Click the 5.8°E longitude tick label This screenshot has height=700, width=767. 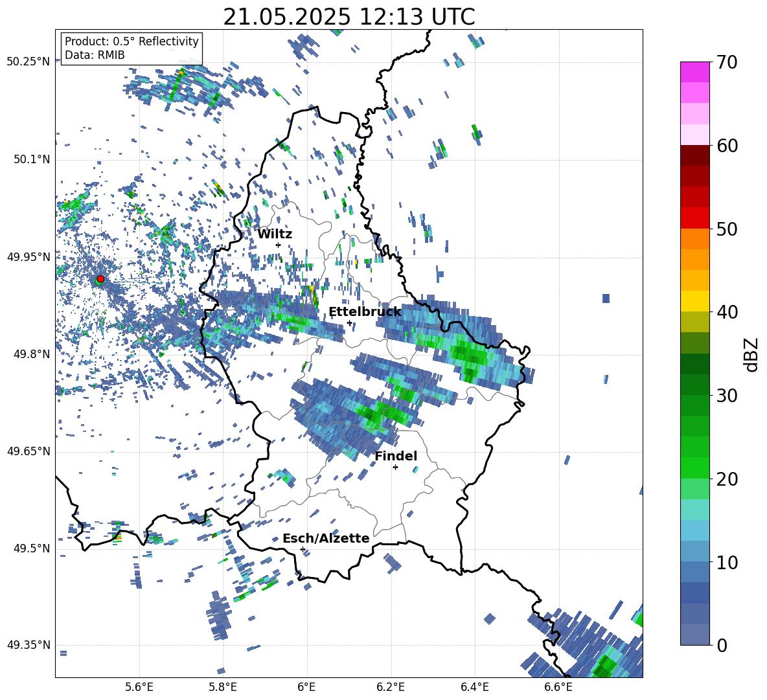223,687
